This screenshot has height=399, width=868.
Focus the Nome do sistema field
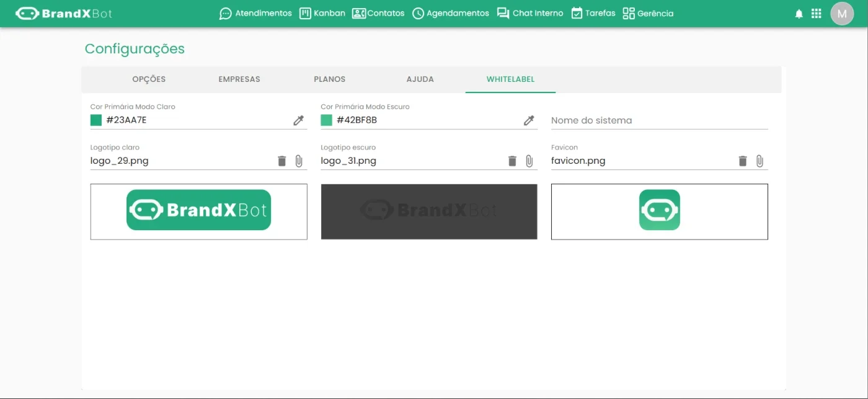coord(660,120)
